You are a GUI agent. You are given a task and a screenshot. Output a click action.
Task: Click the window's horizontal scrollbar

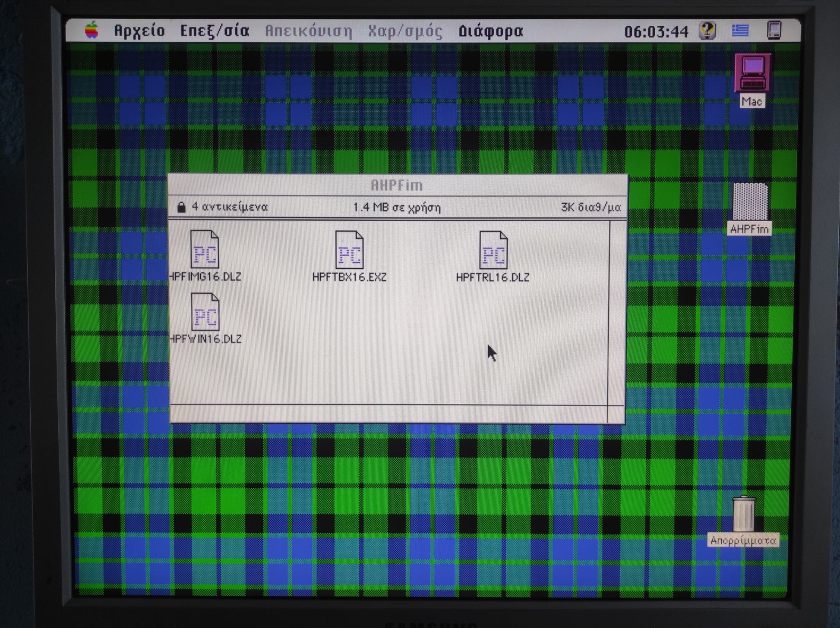coord(388,413)
